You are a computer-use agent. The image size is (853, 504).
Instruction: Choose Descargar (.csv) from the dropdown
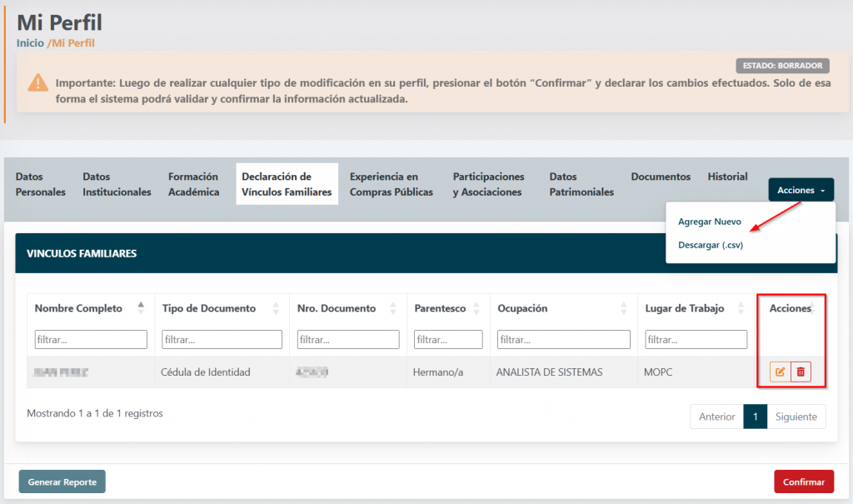coord(711,245)
